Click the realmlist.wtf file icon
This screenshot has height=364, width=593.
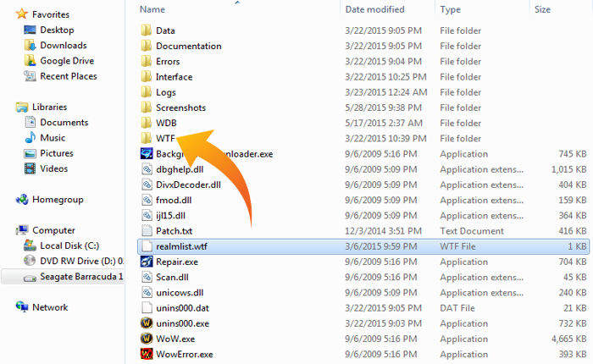point(147,246)
